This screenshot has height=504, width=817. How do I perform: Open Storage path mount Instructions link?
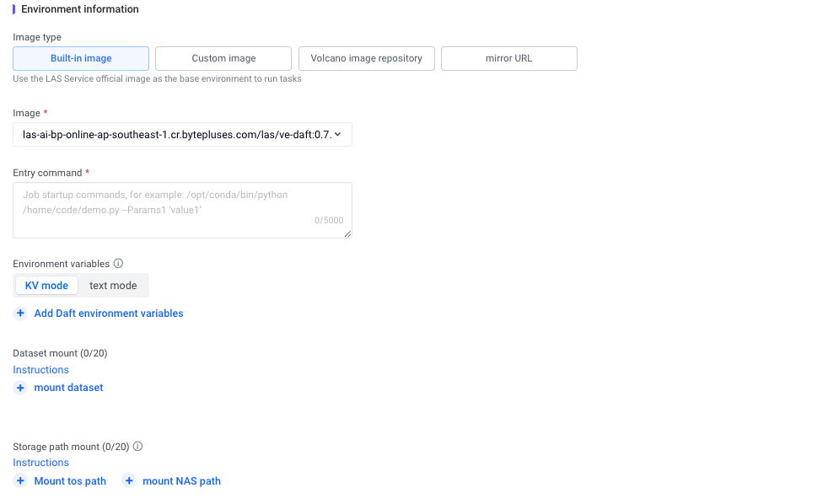point(40,463)
